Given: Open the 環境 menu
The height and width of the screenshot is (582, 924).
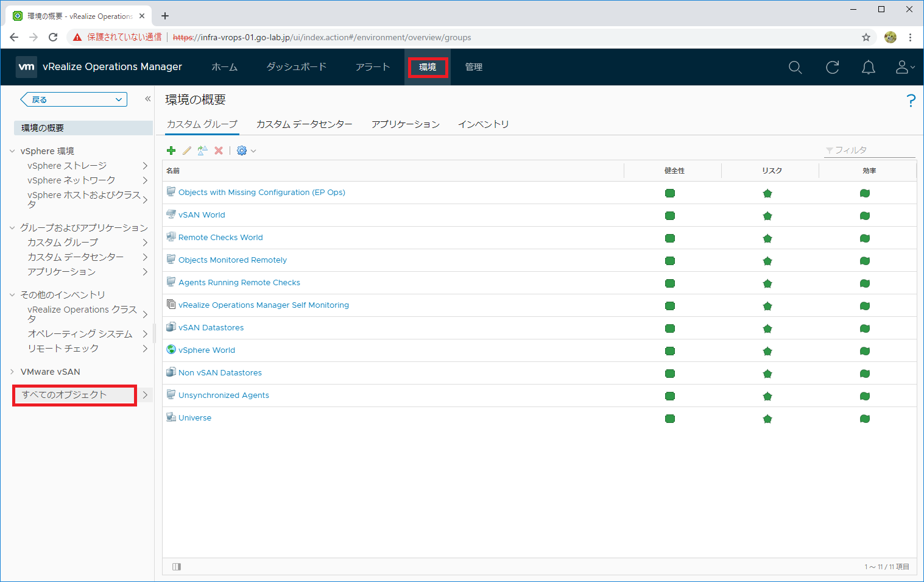Looking at the screenshot, I should tap(428, 67).
